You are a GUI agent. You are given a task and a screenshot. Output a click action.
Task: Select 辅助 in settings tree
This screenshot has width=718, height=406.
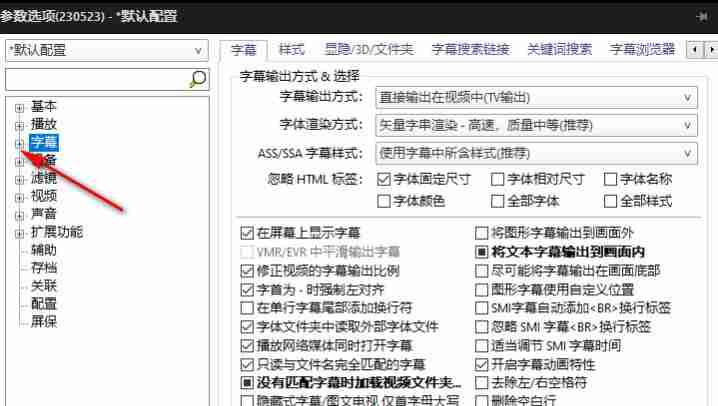[44, 250]
